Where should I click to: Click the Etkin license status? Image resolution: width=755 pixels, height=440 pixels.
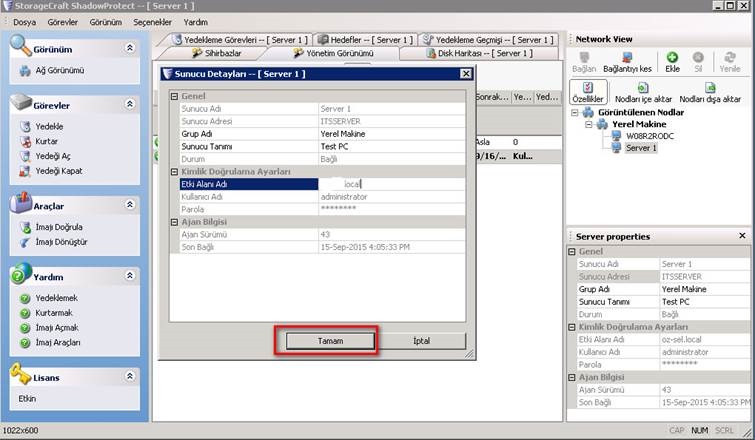pos(27,399)
